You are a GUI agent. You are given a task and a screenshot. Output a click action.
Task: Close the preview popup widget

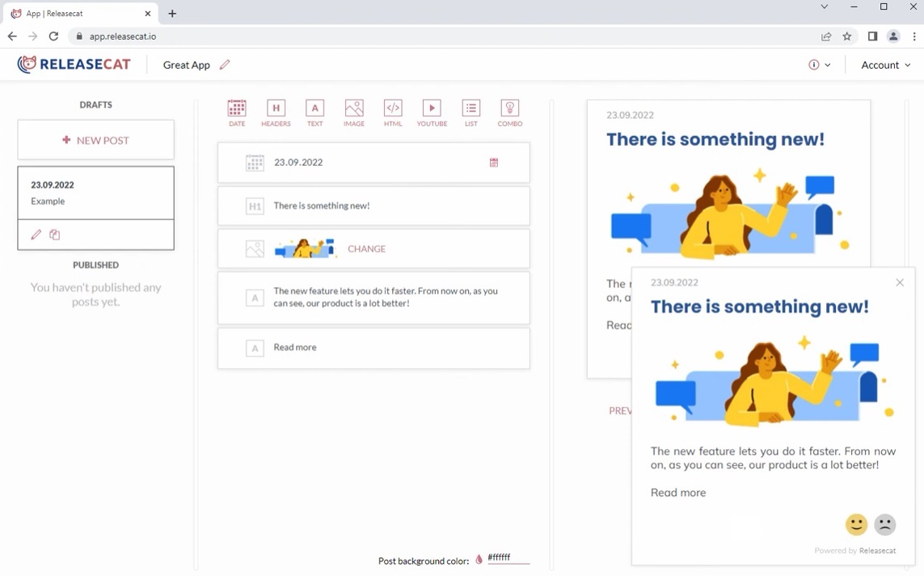[x=900, y=282]
